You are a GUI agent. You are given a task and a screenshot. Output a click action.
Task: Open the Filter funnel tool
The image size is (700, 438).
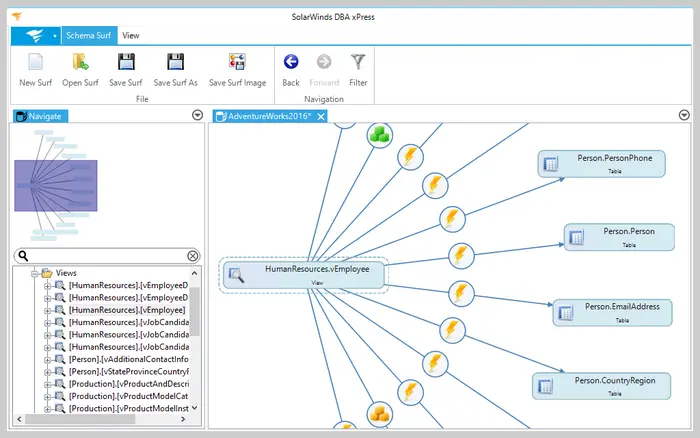click(358, 63)
